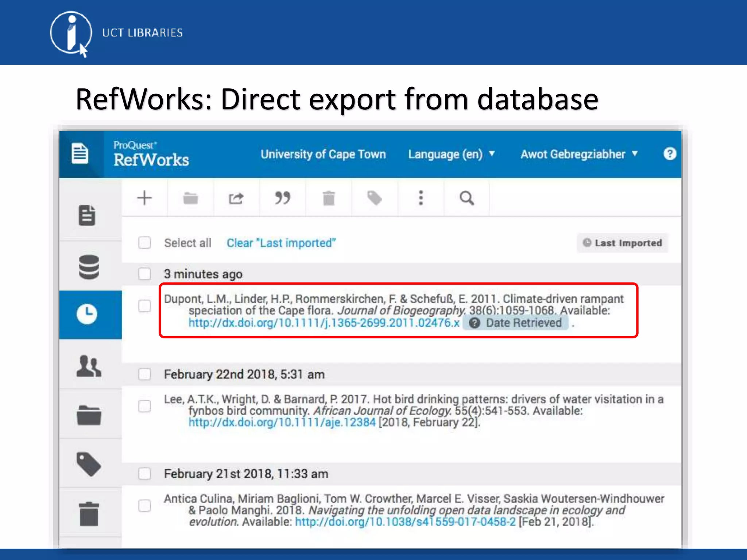Click the 'Select all' label text
This screenshot has width=747, height=560.
point(187,243)
